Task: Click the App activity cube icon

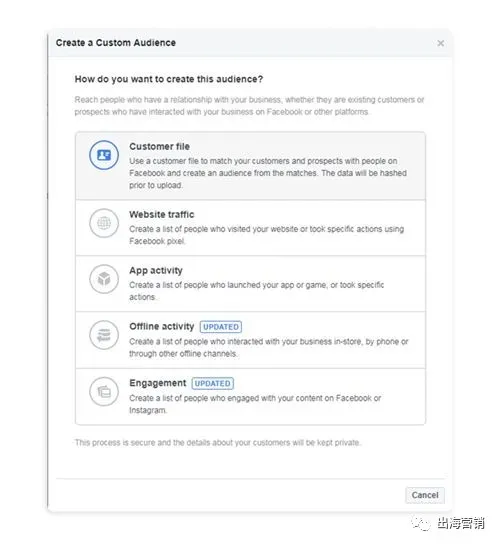Action: pos(104,279)
